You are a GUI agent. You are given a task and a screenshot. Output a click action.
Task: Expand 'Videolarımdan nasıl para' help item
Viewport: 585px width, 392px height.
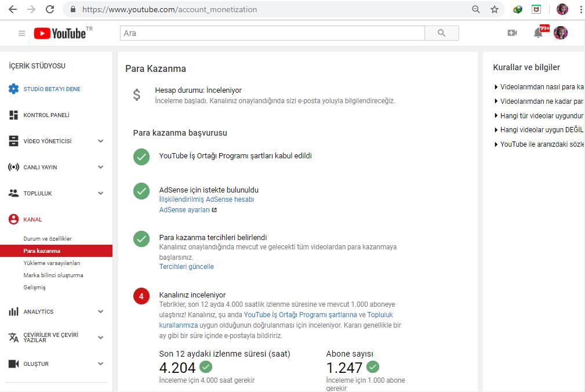(539, 87)
